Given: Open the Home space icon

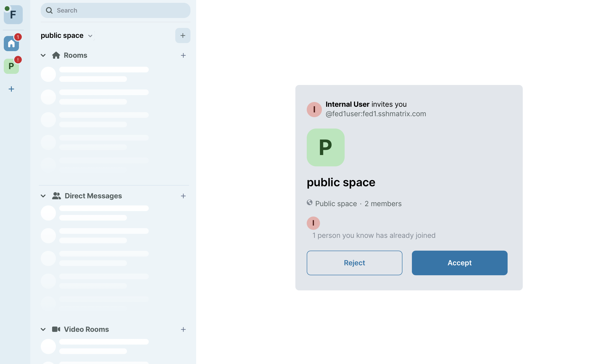Looking at the screenshot, I should pyautogui.click(x=11, y=44).
